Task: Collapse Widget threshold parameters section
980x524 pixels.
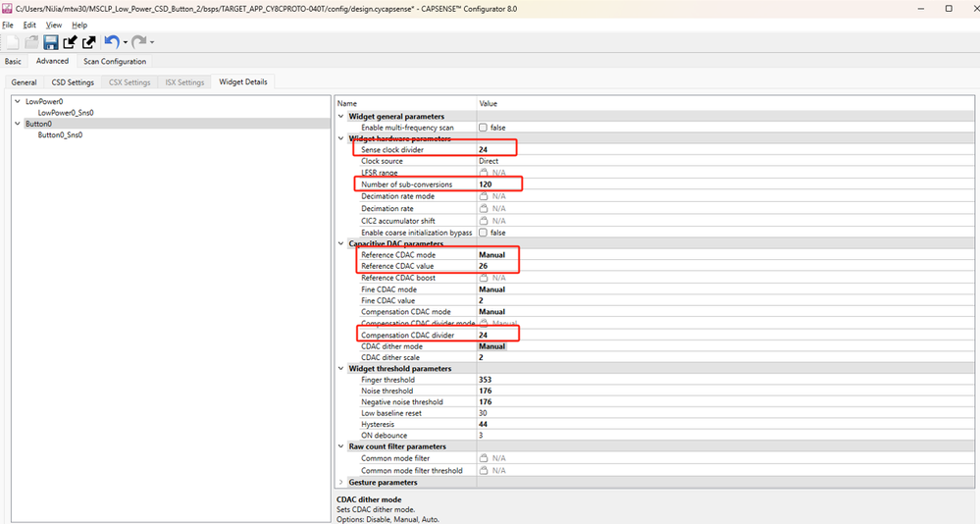Action: coord(341,369)
